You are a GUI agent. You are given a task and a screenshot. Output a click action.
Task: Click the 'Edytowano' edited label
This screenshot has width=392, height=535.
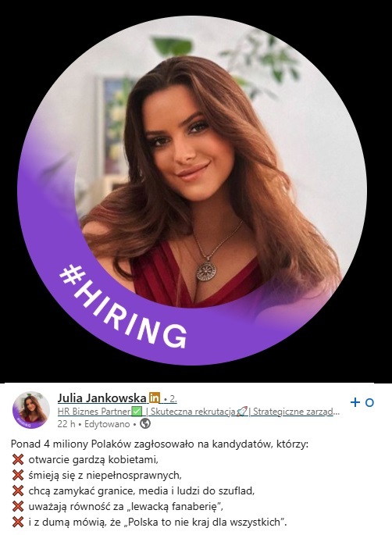coord(107,424)
